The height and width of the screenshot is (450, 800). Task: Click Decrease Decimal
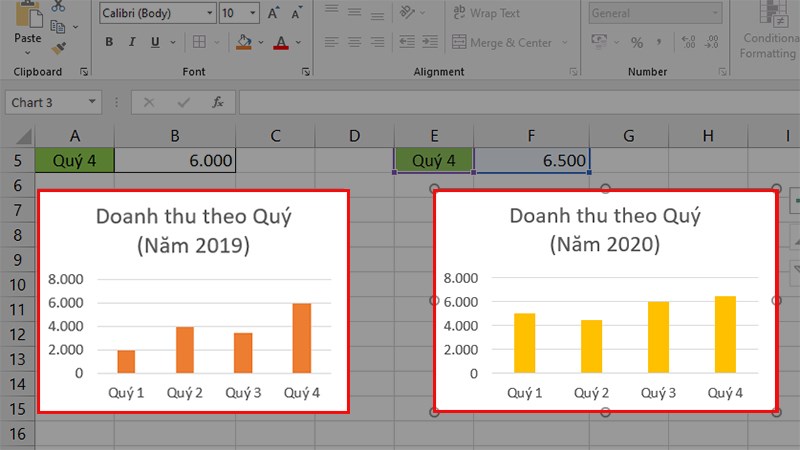[x=712, y=42]
